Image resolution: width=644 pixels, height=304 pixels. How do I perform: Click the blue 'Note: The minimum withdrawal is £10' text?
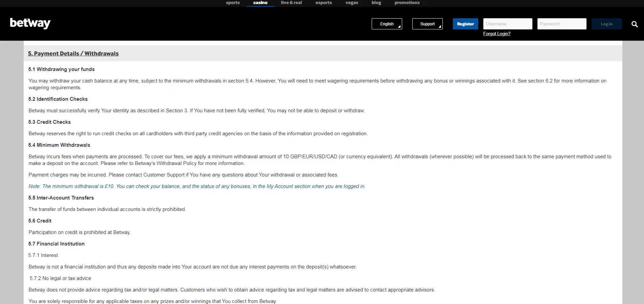[x=197, y=186]
